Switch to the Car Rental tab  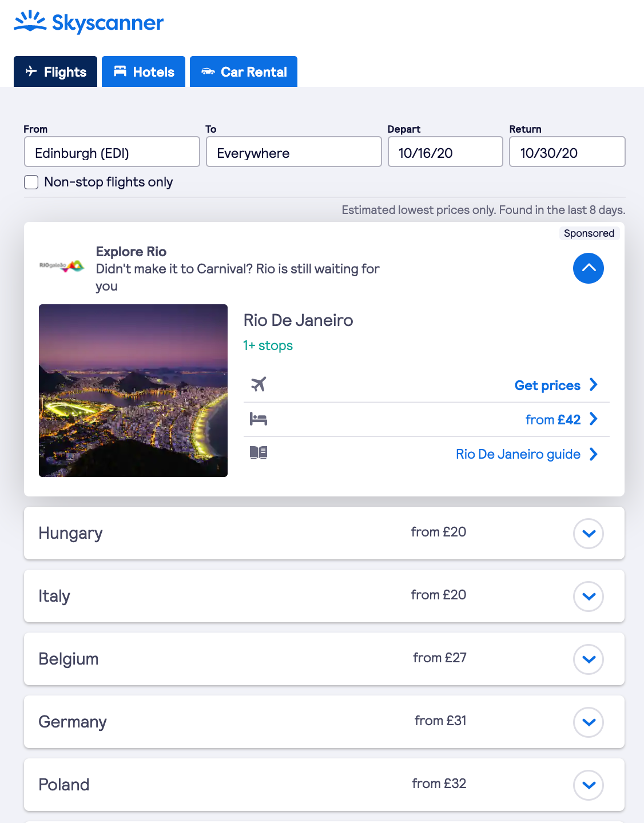point(243,71)
